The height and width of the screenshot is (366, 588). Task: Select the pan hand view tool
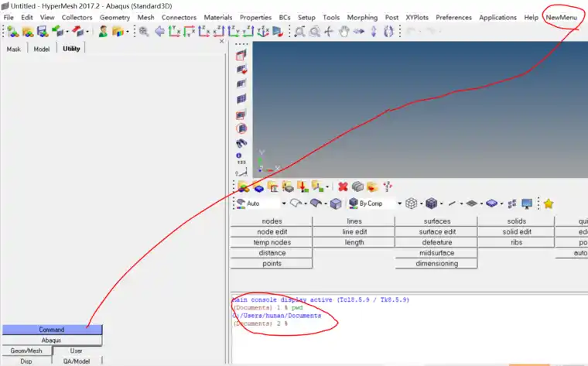click(344, 32)
